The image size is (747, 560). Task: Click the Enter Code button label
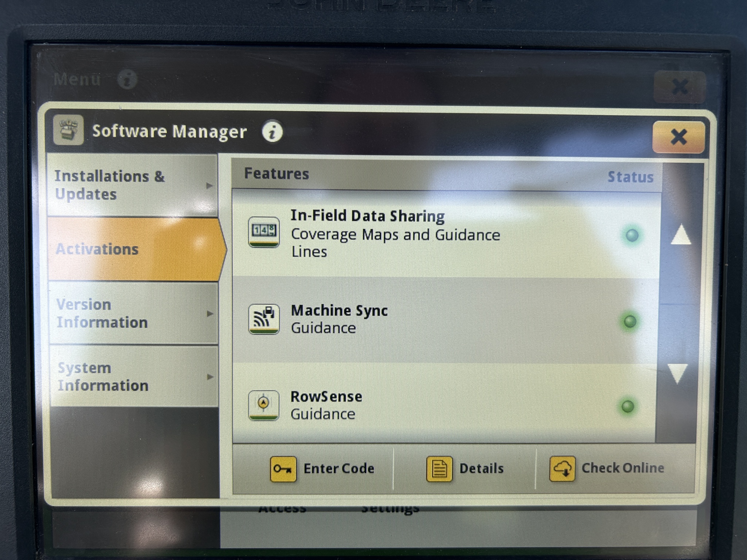pyautogui.click(x=339, y=468)
